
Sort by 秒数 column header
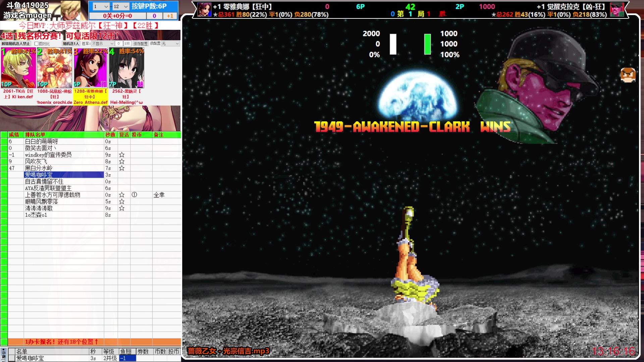[x=111, y=135]
